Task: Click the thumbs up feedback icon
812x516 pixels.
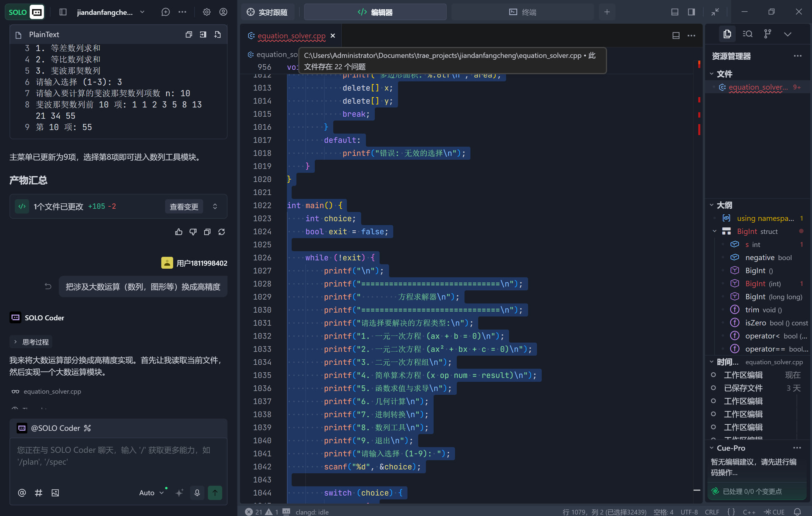Action: pos(178,232)
